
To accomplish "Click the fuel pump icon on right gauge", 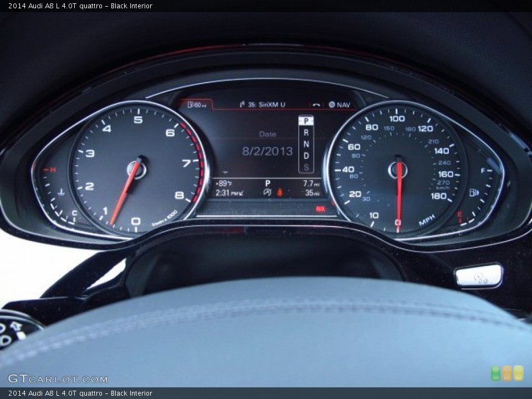I will click(x=474, y=193).
